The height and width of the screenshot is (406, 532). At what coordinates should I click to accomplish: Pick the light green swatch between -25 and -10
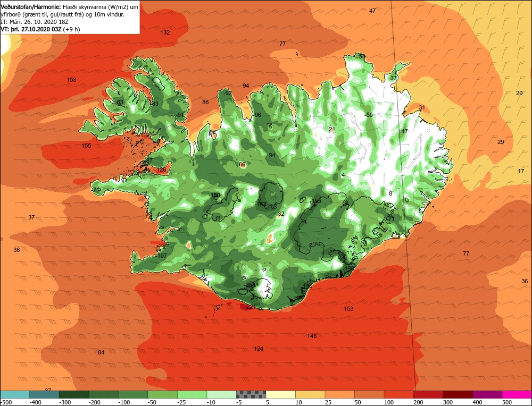pos(192,394)
